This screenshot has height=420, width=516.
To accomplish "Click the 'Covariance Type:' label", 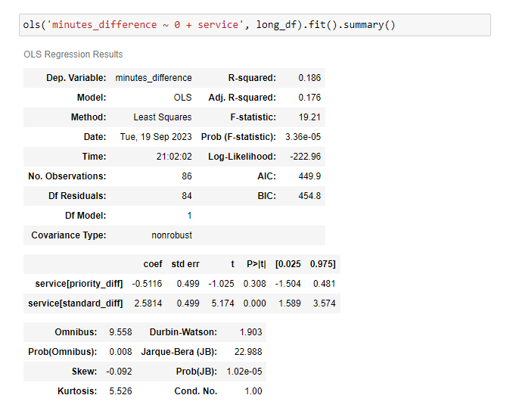I will click(x=68, y=235).
